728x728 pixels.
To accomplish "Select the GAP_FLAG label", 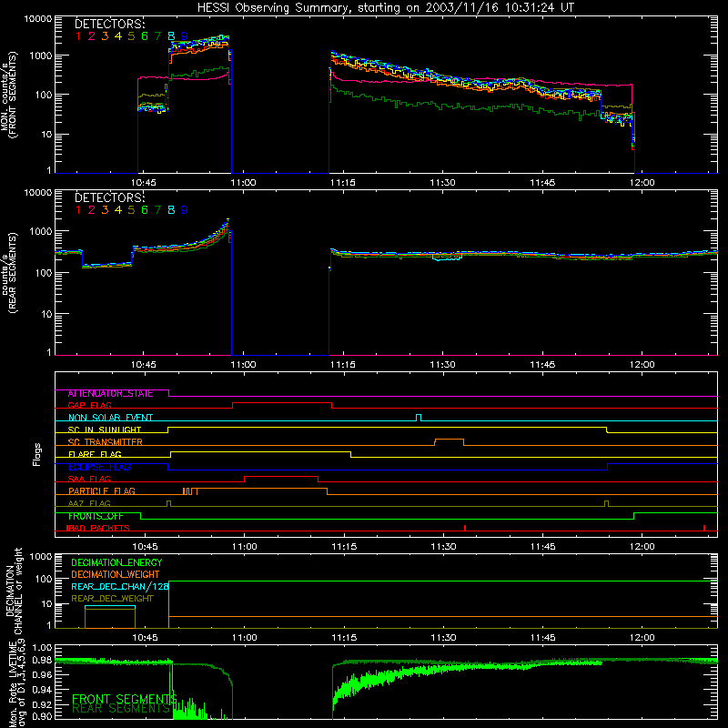I will coord(89,405).
